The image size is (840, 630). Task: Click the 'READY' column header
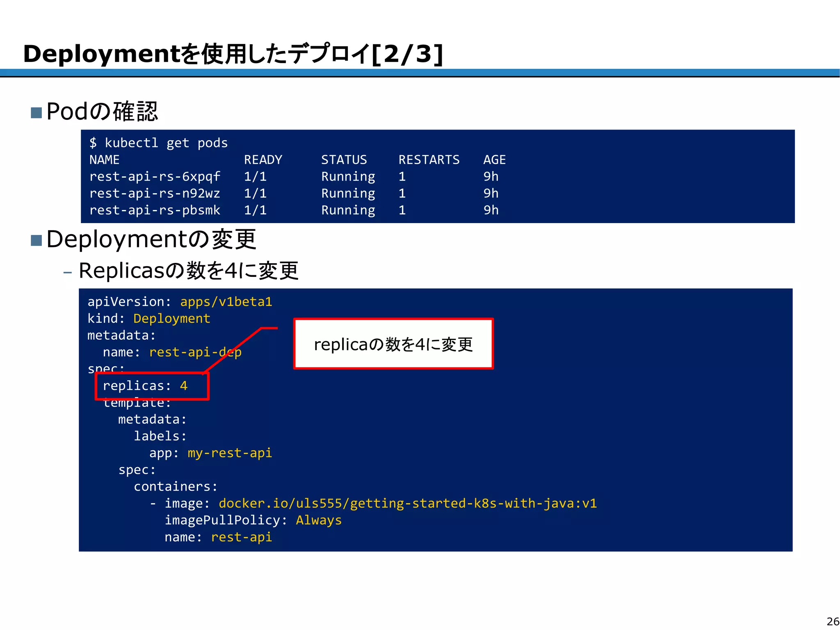pos(263,160)
